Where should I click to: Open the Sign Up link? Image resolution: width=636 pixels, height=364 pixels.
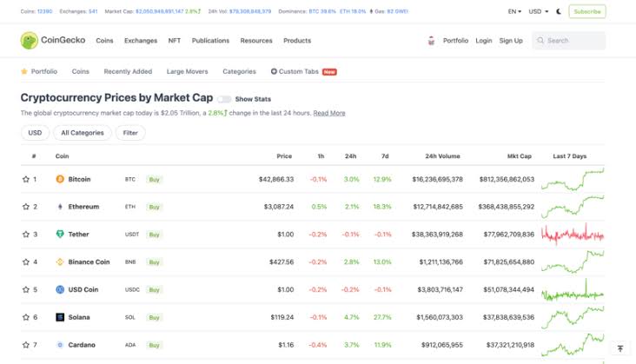point(511,41)
